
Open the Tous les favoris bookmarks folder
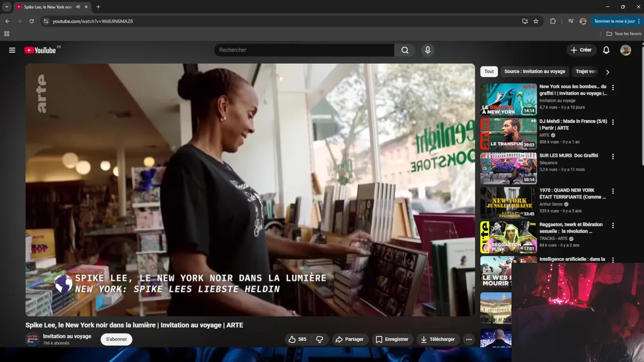click(624, 34)
